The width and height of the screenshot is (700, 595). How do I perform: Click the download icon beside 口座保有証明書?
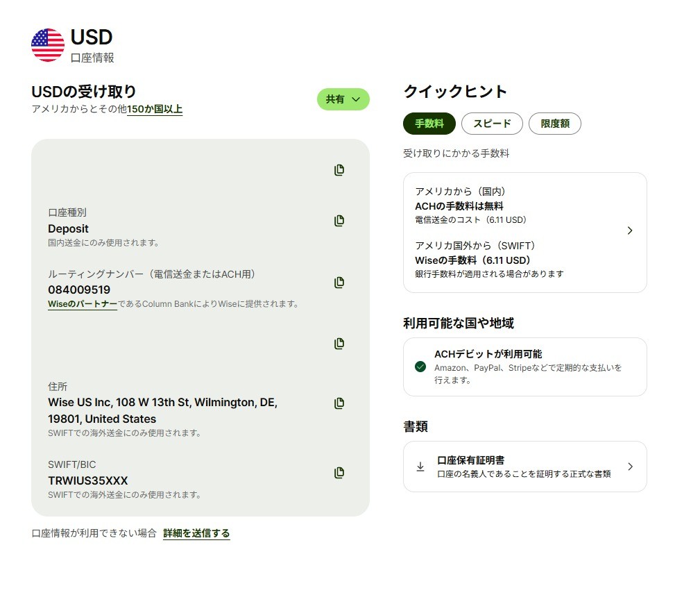click(x=420, y=467)
